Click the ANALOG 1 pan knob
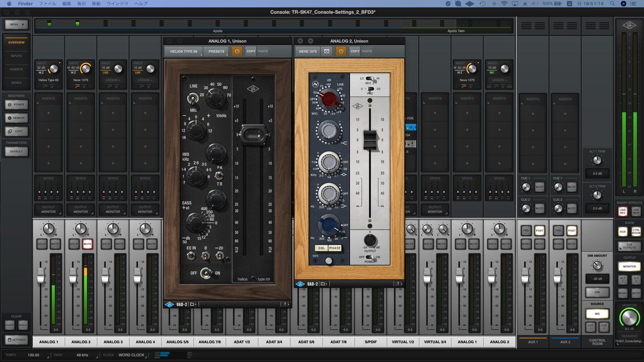Image resolution: width=644 pixels, height=362 pixels. (x=49, y=229)
